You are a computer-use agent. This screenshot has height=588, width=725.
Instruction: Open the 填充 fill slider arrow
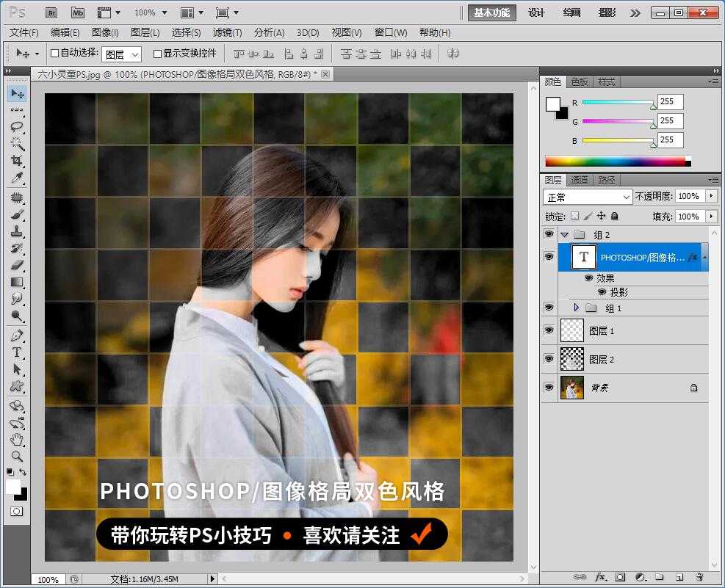point(711,216)
